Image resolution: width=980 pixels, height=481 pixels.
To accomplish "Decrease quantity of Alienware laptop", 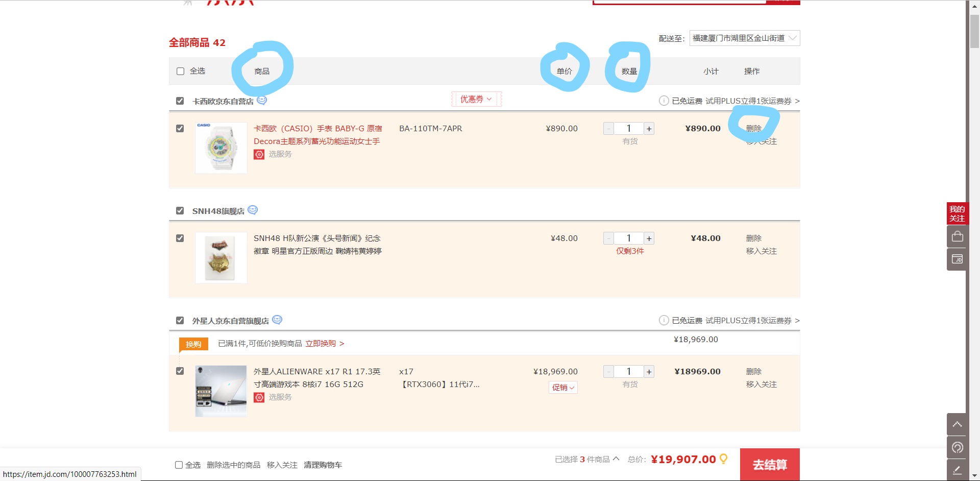I will pos(608,372).
